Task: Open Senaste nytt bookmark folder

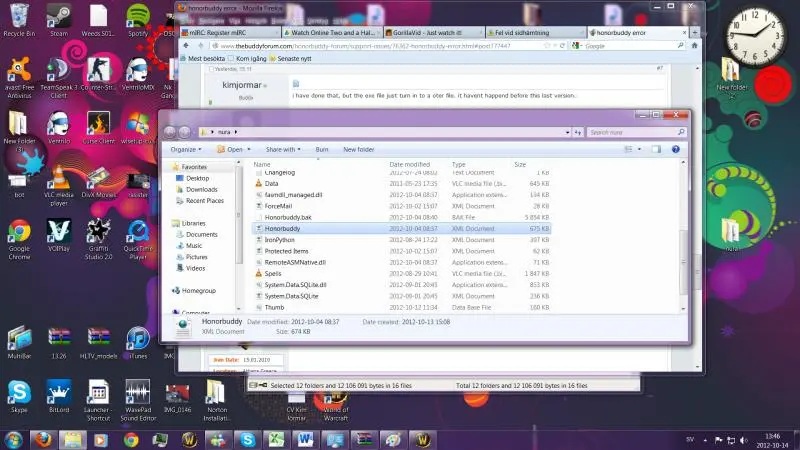Action: 290,59
